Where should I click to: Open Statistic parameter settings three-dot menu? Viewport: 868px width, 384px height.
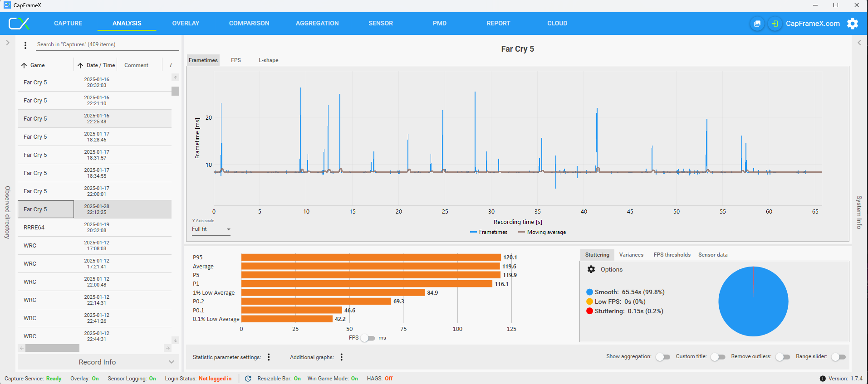point(269,357)
